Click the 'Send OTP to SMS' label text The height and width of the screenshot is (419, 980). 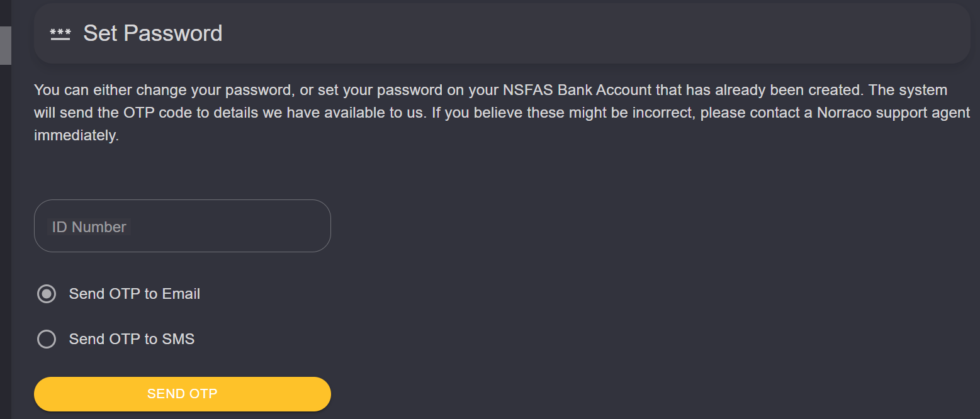point(132,339)
